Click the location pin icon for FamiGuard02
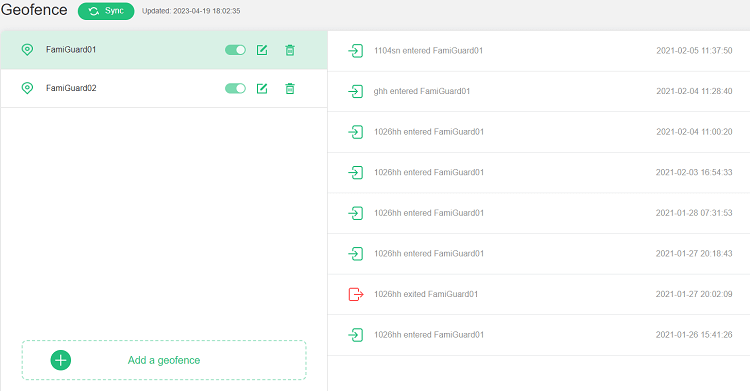Image resolution: width=750 pixels, height=391 pixels. (x=27, y=88)
